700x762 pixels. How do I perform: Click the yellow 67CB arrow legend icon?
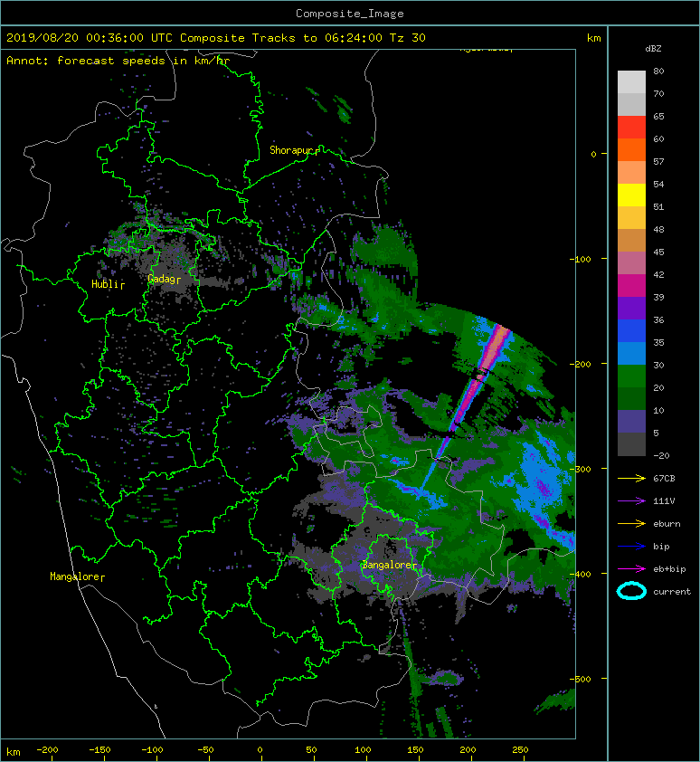tap(631, 478)
